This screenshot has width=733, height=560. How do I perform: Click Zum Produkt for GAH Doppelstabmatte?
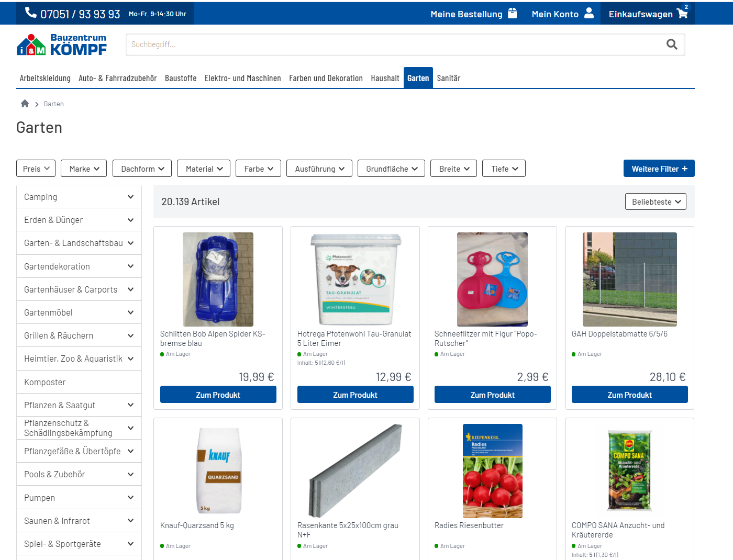pyautogui.click(x=630, y=395)
